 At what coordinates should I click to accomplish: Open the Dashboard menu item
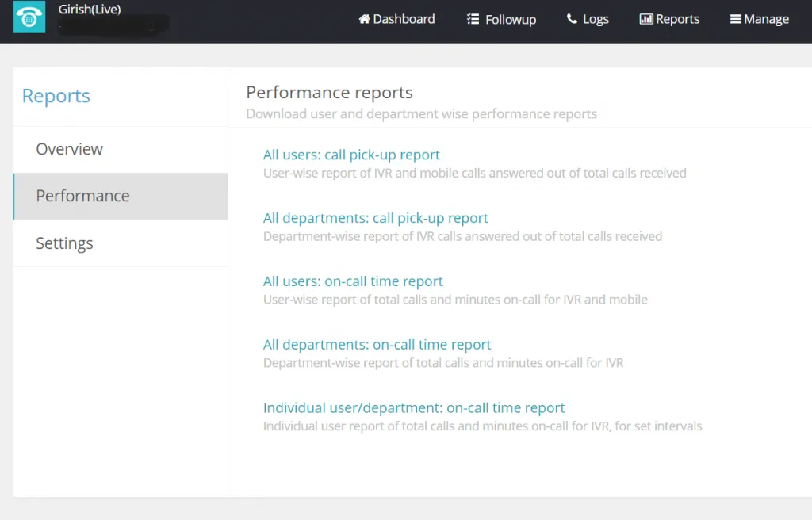coord(396,19)
